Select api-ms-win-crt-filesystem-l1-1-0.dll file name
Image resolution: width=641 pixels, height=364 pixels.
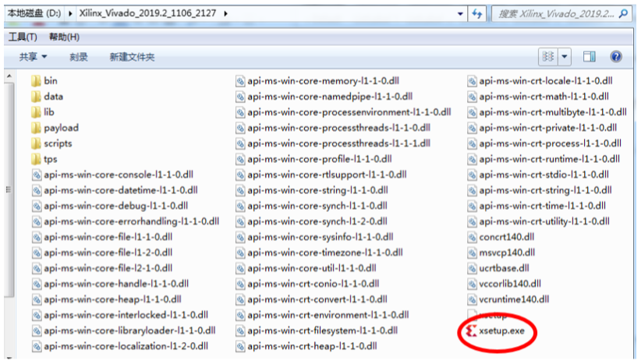point(323,331)
